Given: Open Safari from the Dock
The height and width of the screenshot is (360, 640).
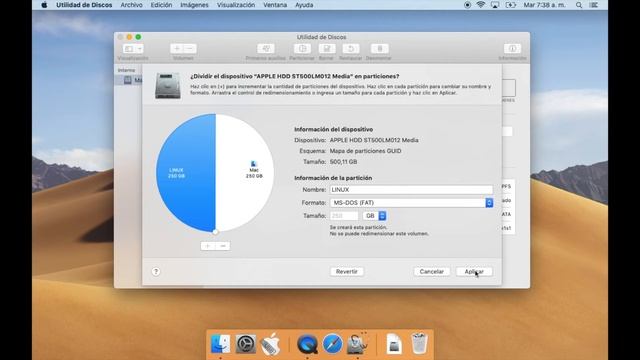Looking at the screenshot, I should 333,344.
